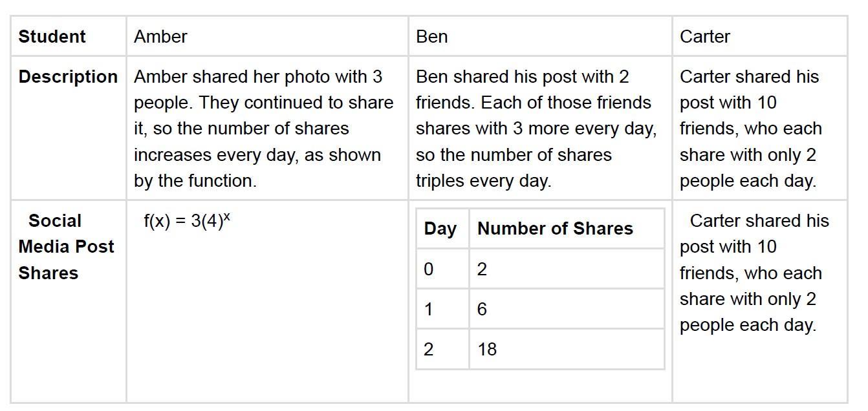Click Carter's text in Social Media row
This screenshot has width=868, height=411.
pyautogui.click(x=754, y=273)
